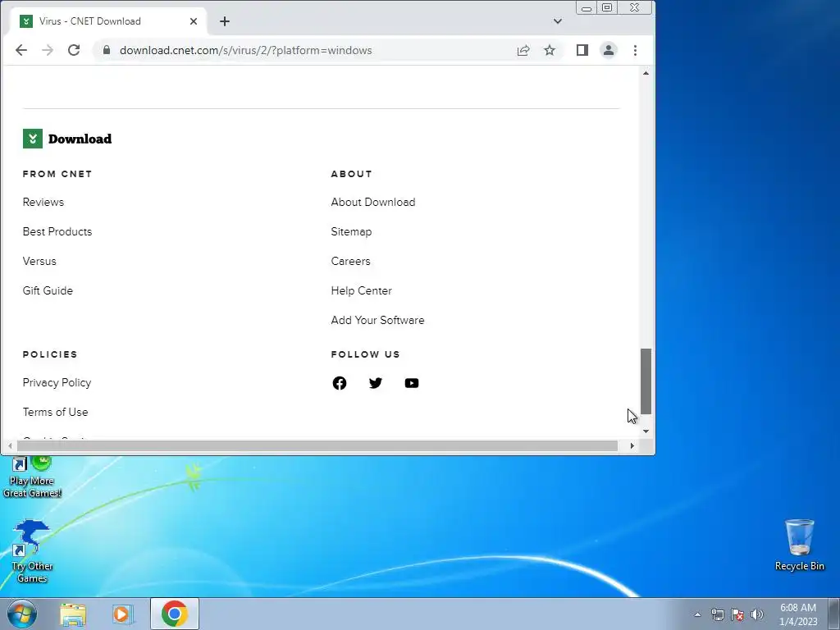The height and width of the screenshot is (630, 840).
Task: Open the Terms of Use link
Action: point(55,412)
